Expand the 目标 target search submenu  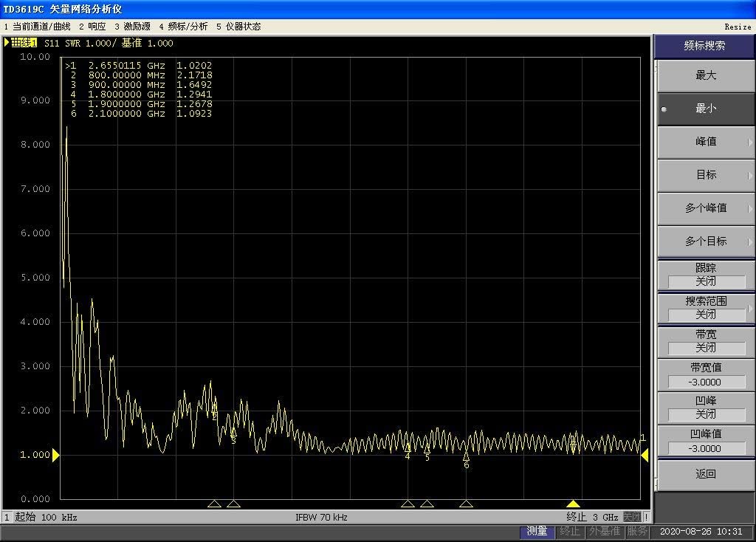pyautogui.click(x=706, y=175)
